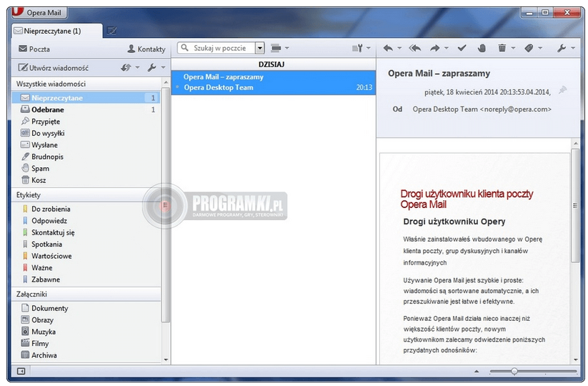Select the Skontaktuj się label
The width and height of the screenshot is (588, 386).
click(x=86, y=232)
